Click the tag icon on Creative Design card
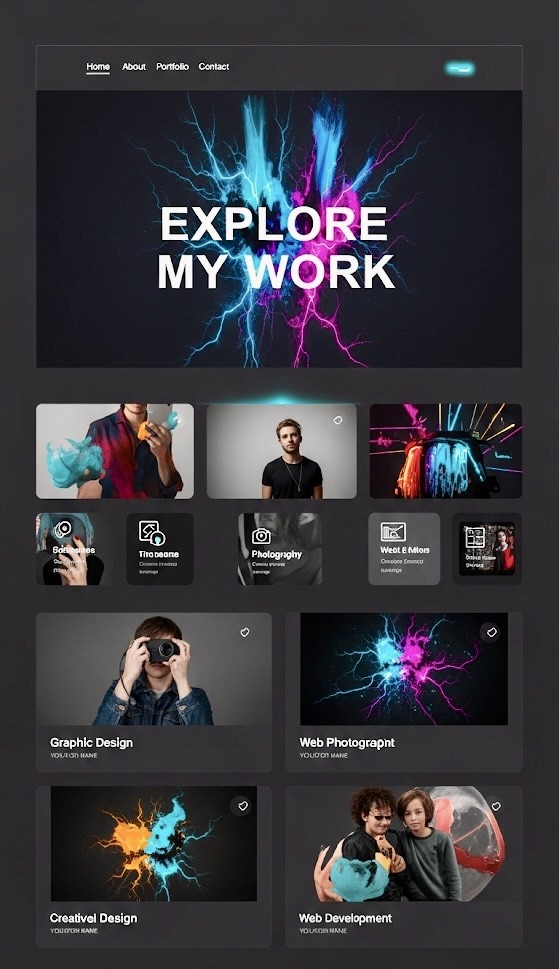559x969 pixels. point(242,806)
